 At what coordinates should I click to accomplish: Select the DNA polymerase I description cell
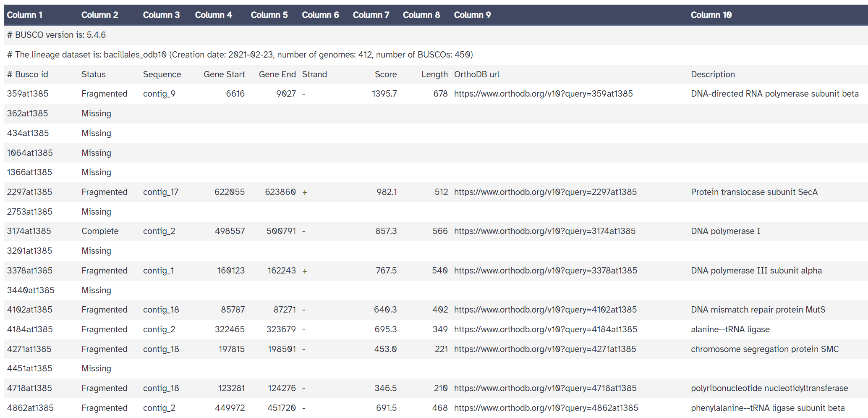(725, 231)
